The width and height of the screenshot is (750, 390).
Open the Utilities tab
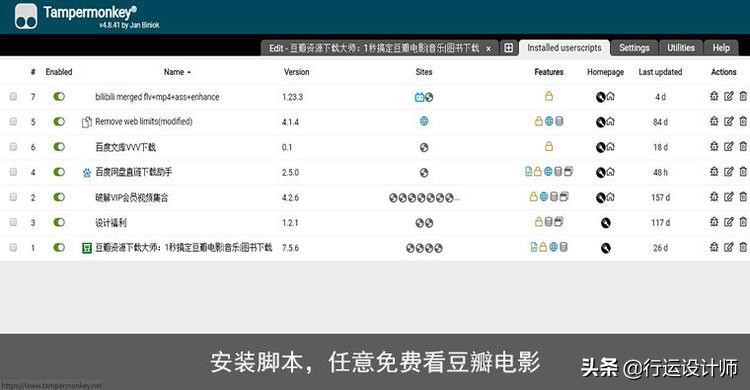681,48
